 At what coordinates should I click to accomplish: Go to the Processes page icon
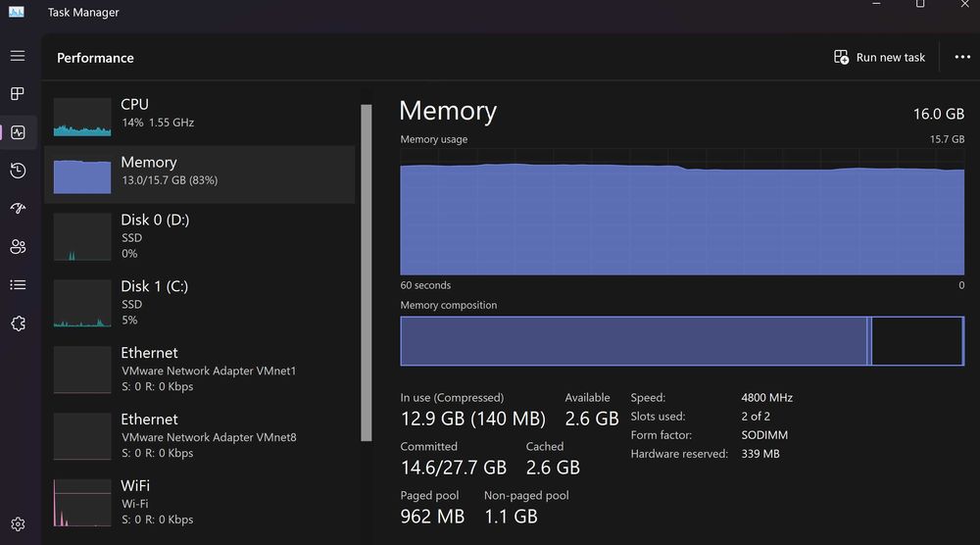(18, 94)
